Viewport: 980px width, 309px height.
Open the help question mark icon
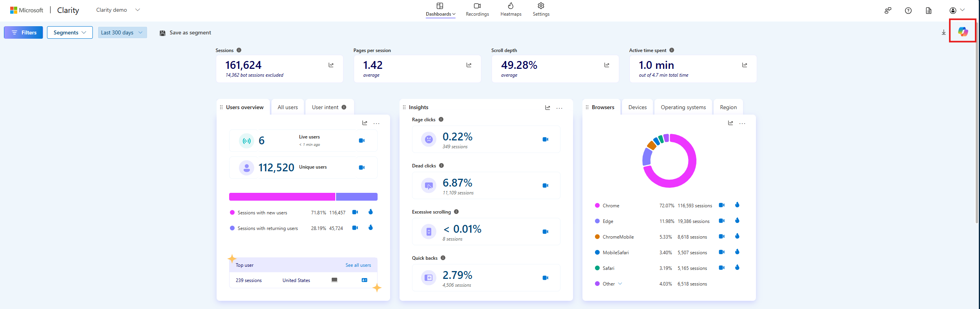(908, 11)
